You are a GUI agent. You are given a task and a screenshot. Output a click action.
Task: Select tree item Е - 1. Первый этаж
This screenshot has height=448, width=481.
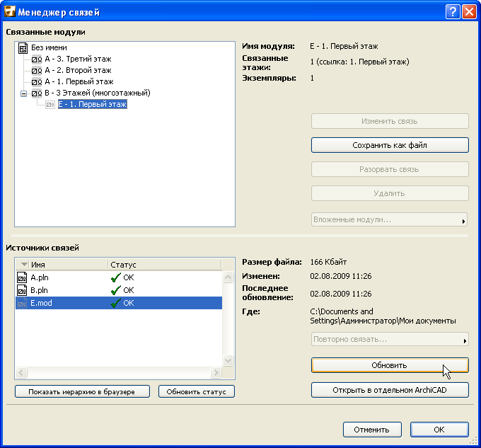pos(93,104)
